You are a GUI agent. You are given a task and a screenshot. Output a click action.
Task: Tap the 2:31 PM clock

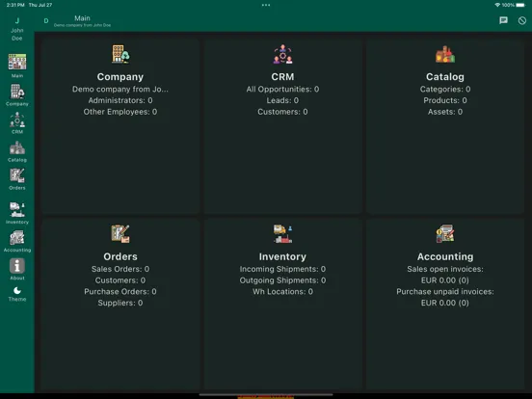(x=15, y=5)
